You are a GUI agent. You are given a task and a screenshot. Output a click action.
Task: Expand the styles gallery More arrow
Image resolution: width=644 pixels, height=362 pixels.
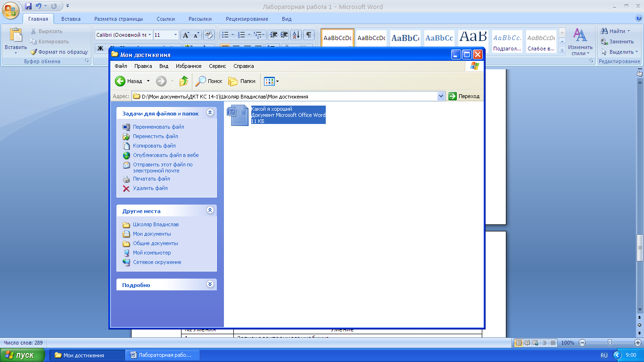pos(562,50)
